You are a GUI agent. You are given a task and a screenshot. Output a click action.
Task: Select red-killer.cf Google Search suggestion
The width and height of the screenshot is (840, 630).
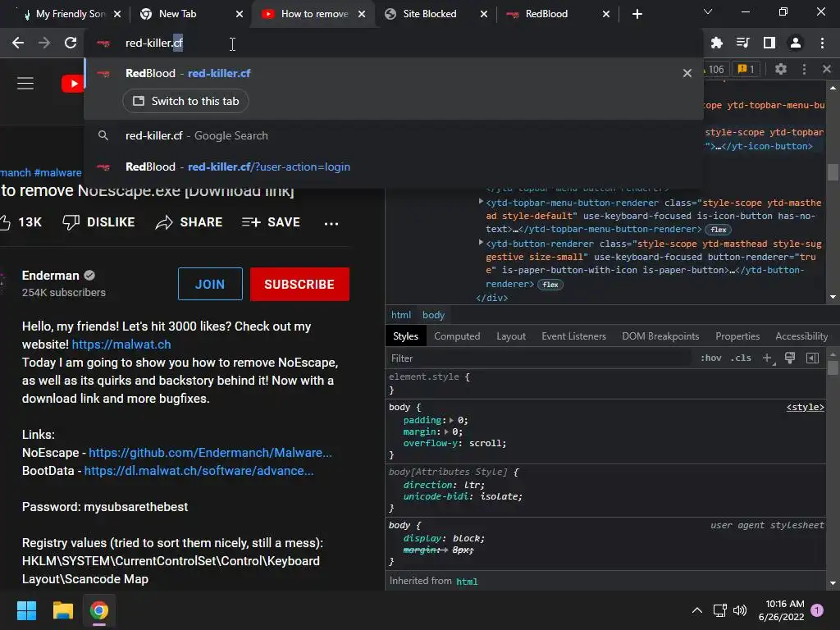click(393, 135)
